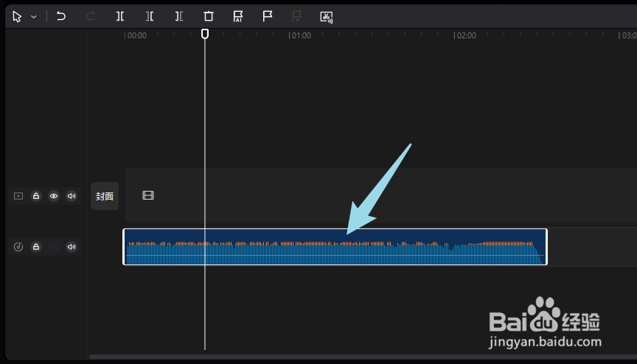Trim clip left of playhead
This screenshot has height=364, width=637.
coord(150,16)
